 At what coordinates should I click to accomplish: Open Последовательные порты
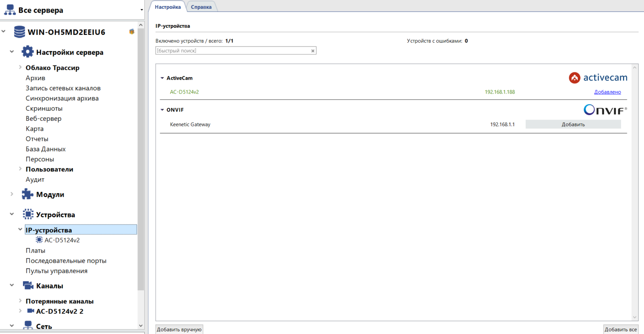[66, 261]
